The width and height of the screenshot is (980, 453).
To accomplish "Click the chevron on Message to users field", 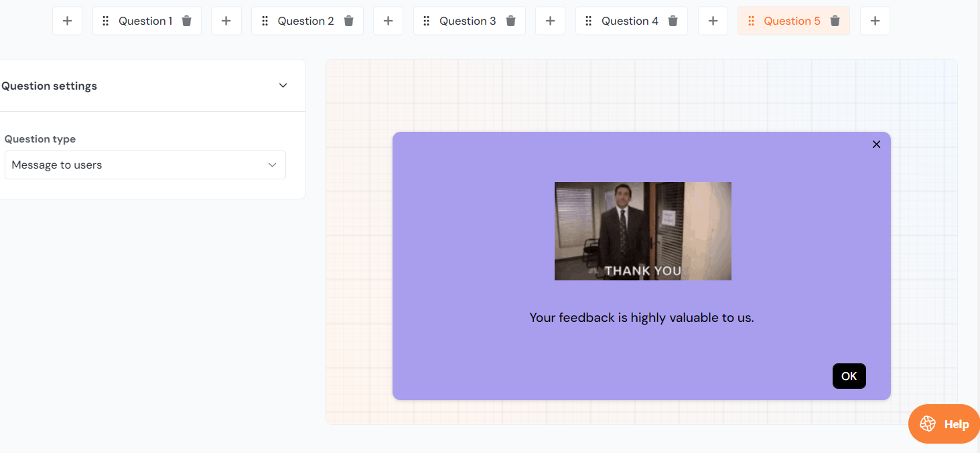I will (x=273, y=165).
